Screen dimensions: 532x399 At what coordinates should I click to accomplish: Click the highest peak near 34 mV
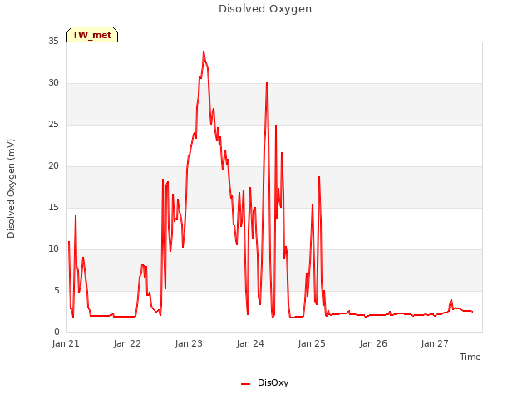(204, 52)
